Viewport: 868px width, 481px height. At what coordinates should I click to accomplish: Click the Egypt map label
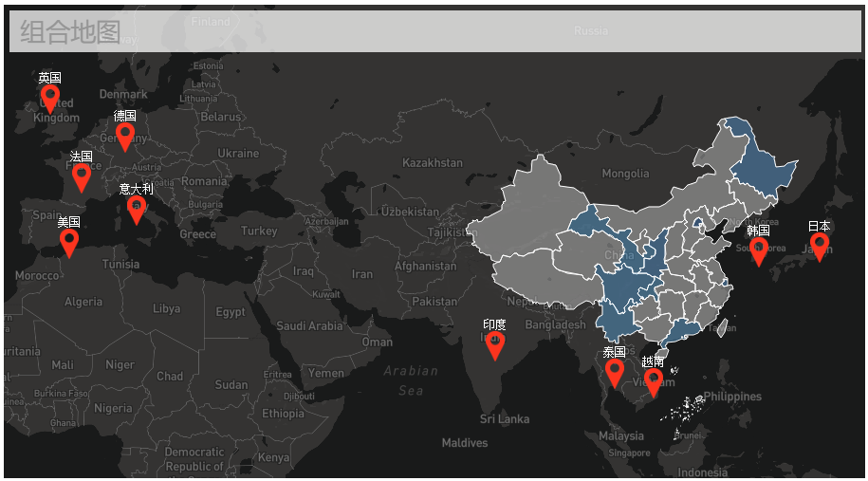tap(231, 312)
